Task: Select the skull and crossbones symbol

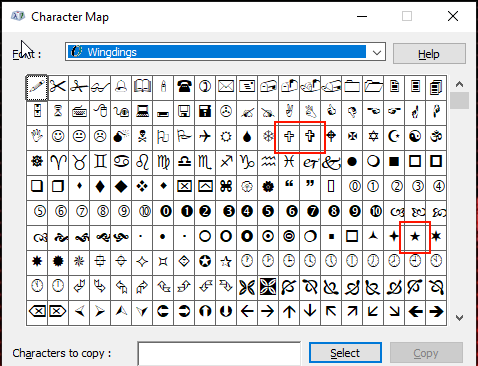Action: 142,136
